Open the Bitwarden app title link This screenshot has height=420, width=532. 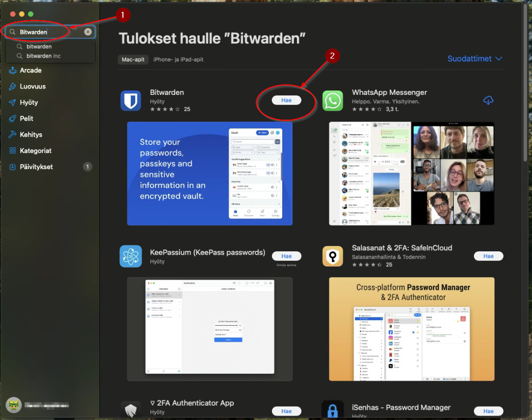[167, 92]
